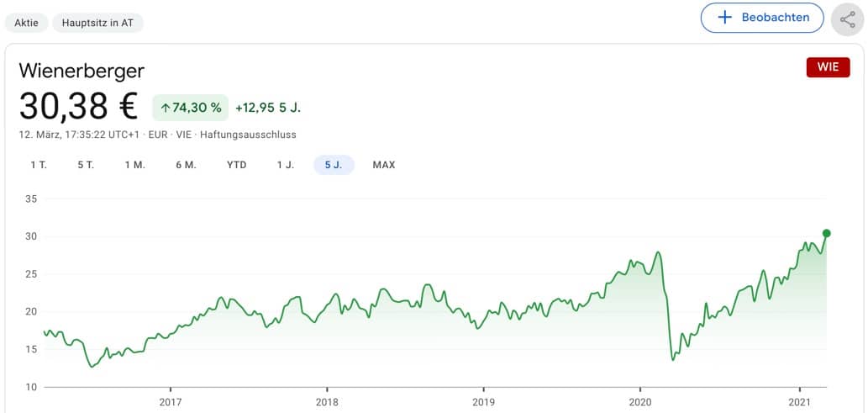Click the 30 y-axis label
Screen dimensions: 868x413
[x=31, y=236]
